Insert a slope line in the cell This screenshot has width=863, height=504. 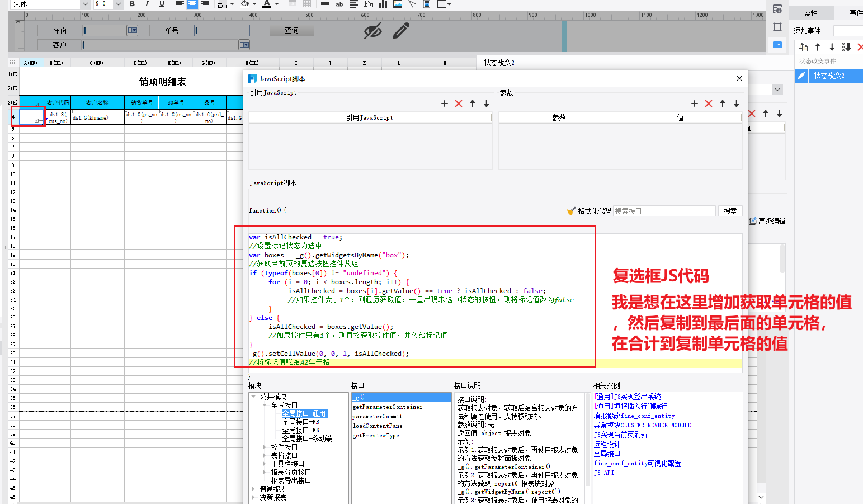pos(412,4)
